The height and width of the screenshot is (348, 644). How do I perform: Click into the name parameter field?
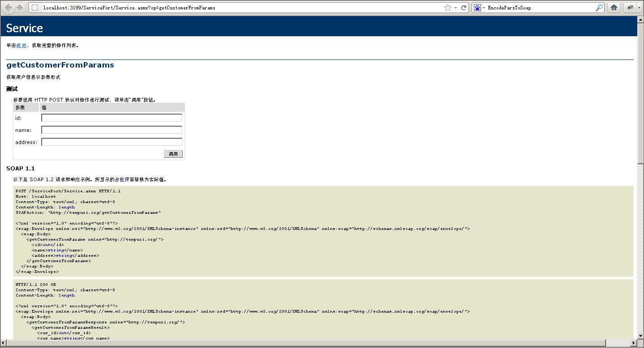click(x=112, y=130)
